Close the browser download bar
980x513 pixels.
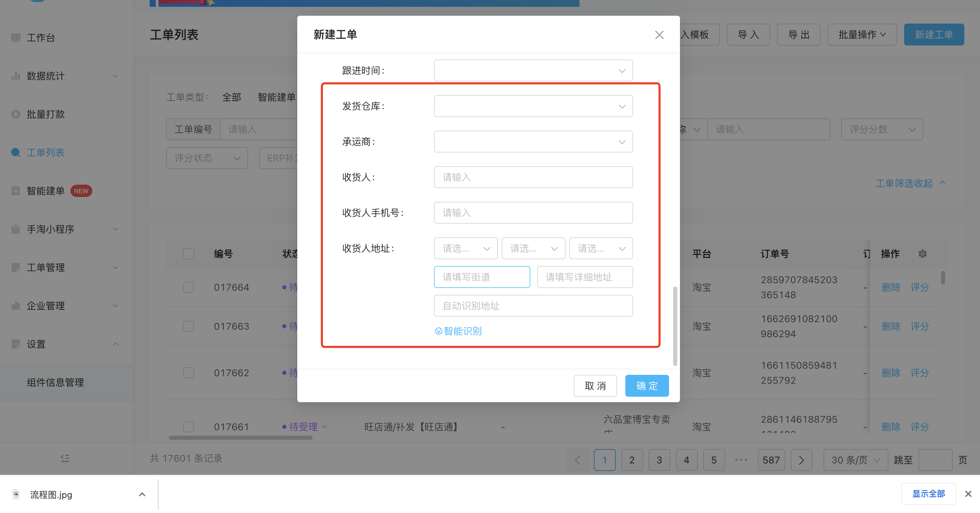(x=968, y=494)
